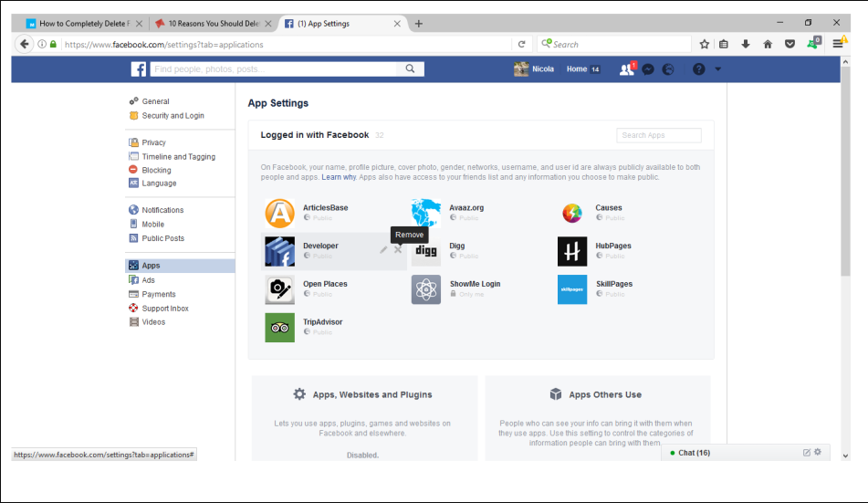
Task: Open Privacy settings
Action: (153, 142)
